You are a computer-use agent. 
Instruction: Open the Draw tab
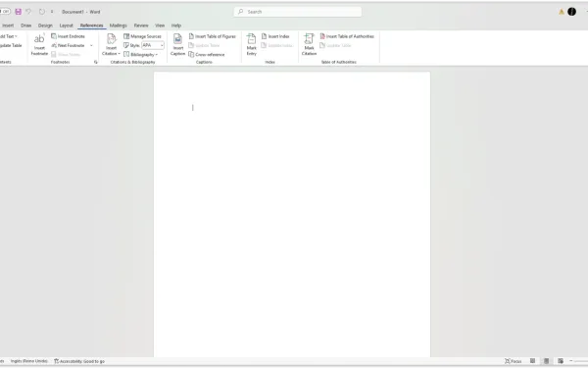pyautogui.click(x=25, y=26)
